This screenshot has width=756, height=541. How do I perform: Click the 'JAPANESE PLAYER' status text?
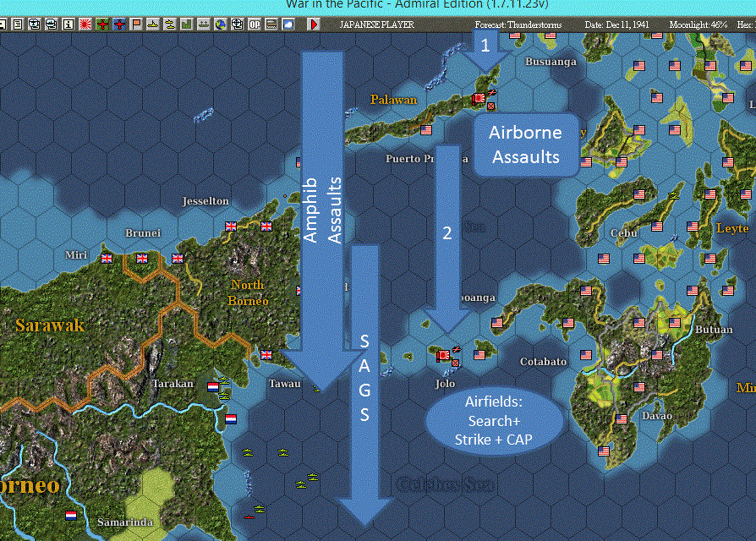[x=376, y=25]
